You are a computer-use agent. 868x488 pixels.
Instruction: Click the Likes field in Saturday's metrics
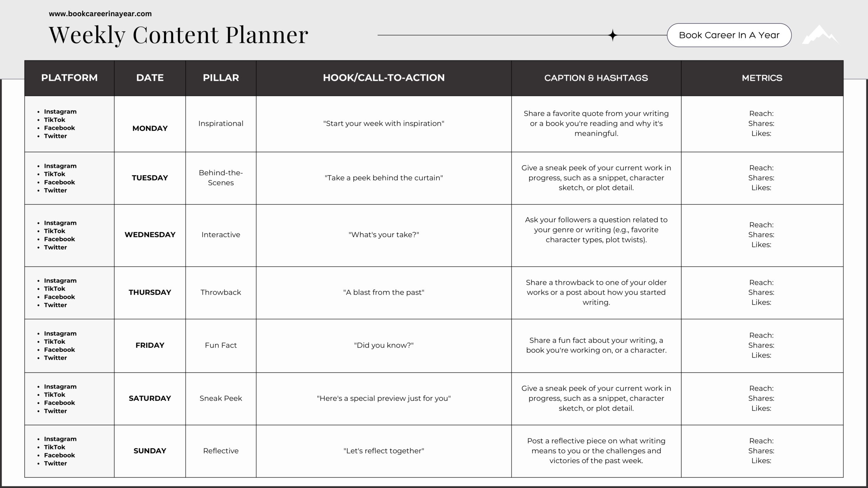761,408
